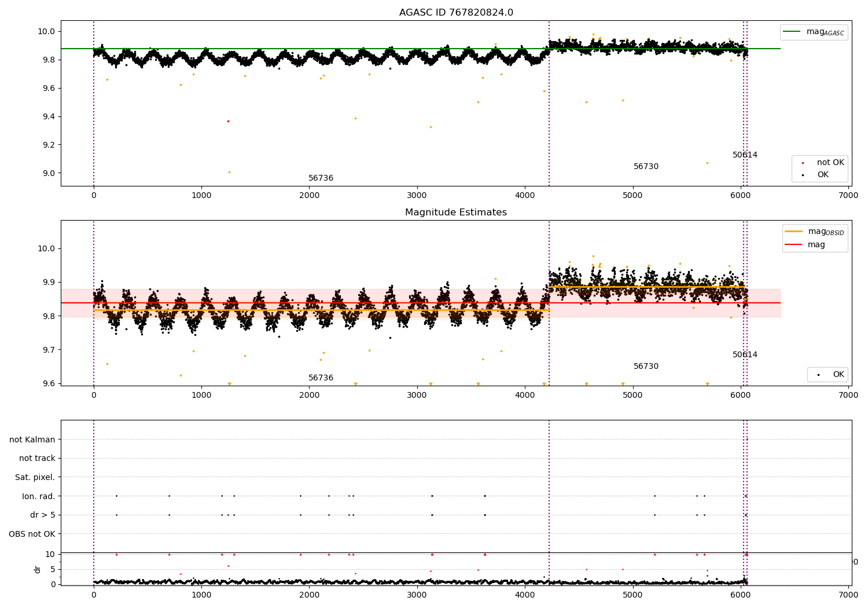Screen dimensions: 868x608
Task: Click the 10.0 y-axis tick in the top plot
Action: pos(46,31)
